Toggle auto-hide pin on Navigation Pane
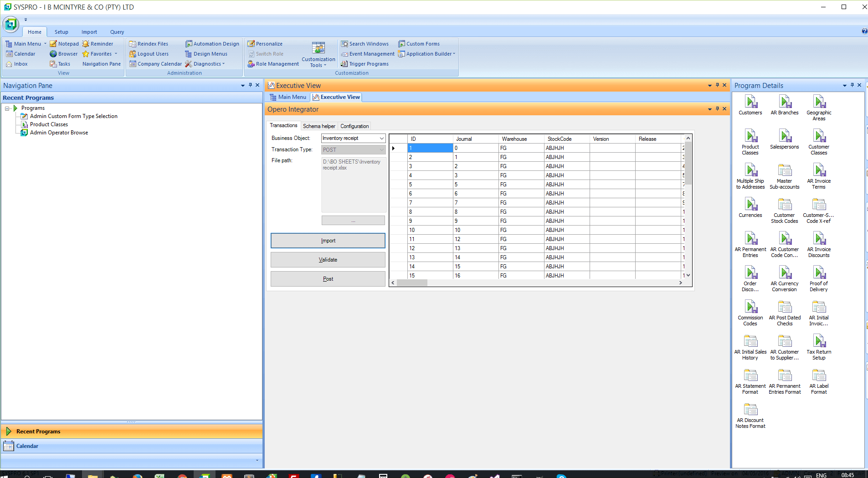The height and width of the screenshot is (478, 868). coord(250,85)
